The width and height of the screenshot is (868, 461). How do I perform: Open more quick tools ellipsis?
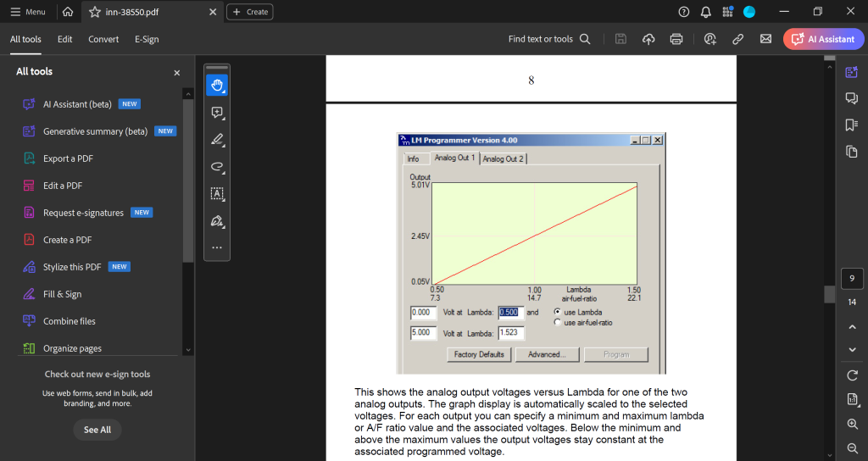point(217,247)
